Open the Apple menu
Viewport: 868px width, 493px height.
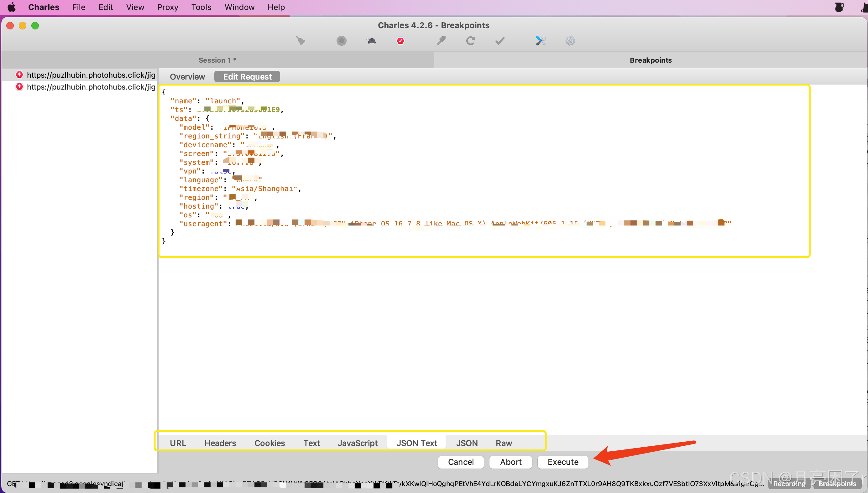(12, 7)
